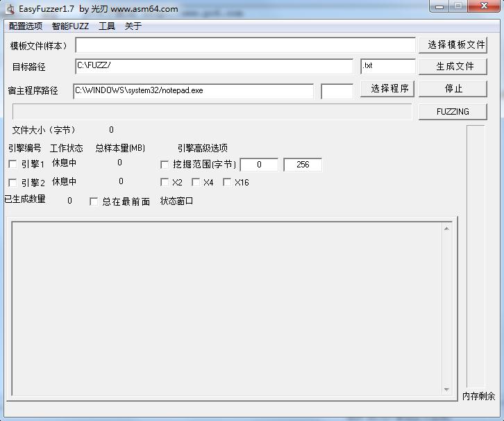Image resolution: width=504 pixels, height=421 pixels.
Task: Click the 生成文件 button
Action: coord(453,67)
